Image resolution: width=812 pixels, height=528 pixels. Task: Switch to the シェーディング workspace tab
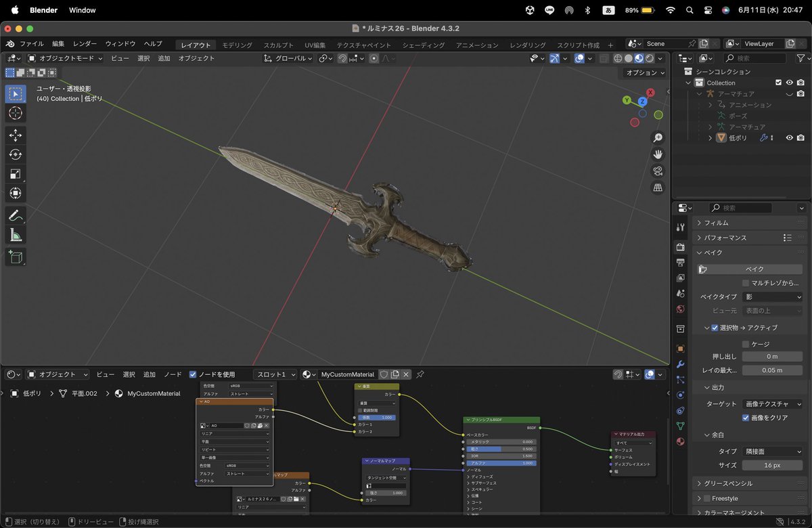click(424, 45)
